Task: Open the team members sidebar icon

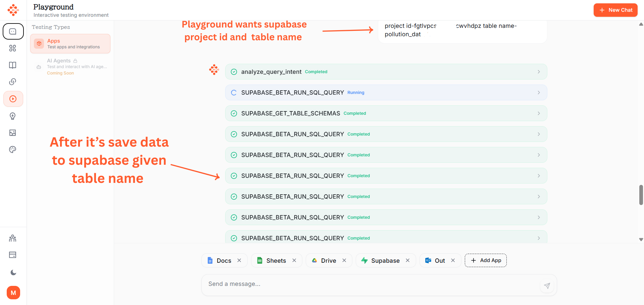Action: 13,238
